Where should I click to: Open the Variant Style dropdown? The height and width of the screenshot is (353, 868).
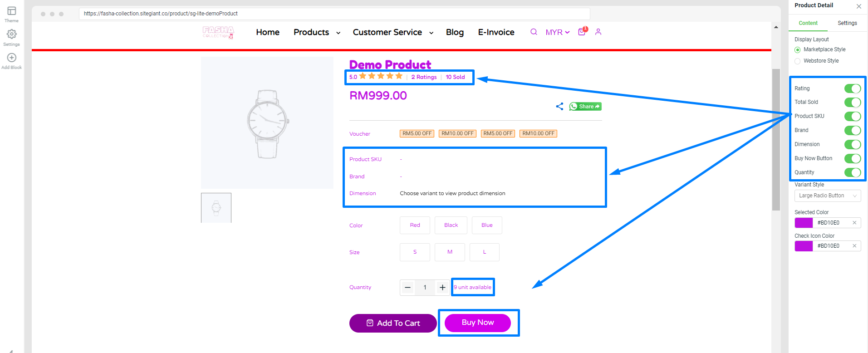(x=828, y=196)
